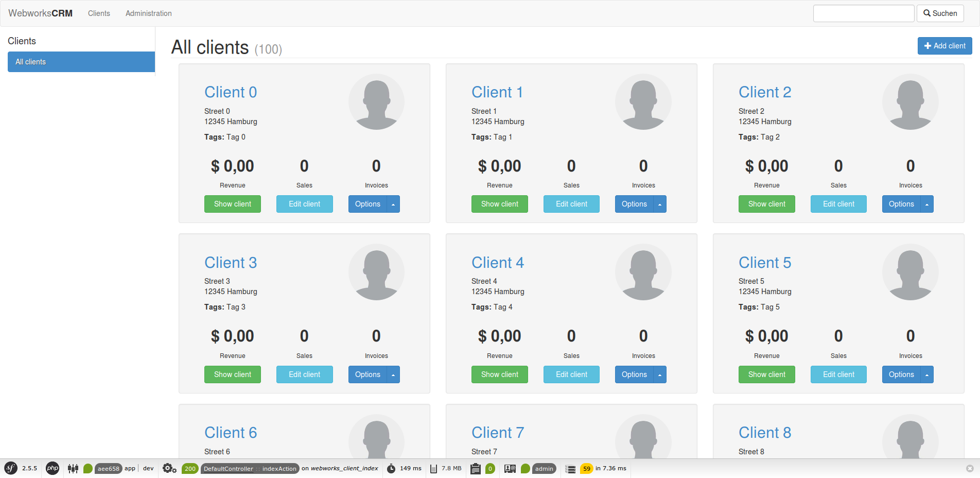Open the Client 2 detail page link
The height and width of the screenshot is (478, 980).
[765, 92]
